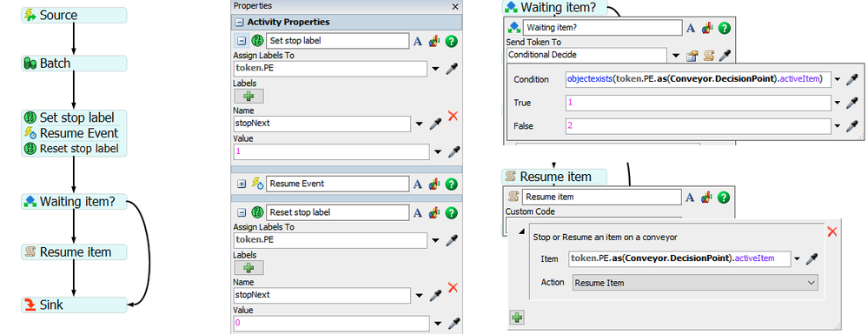The height and width of the screenshot is (335, 868).
Task: Open statistics icon beside Waiting item? name field
Action: [707, 28]
